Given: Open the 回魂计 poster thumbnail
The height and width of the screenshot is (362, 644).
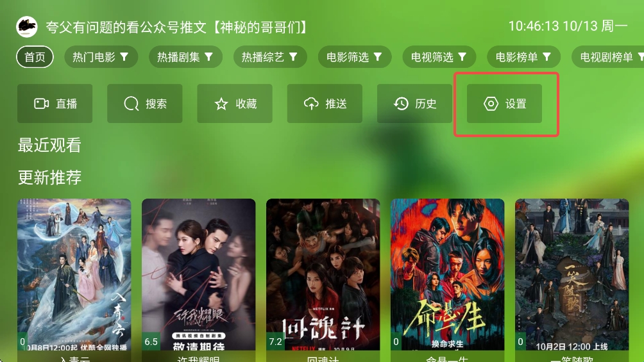Looking at the screenshot, I should [323, 275].
